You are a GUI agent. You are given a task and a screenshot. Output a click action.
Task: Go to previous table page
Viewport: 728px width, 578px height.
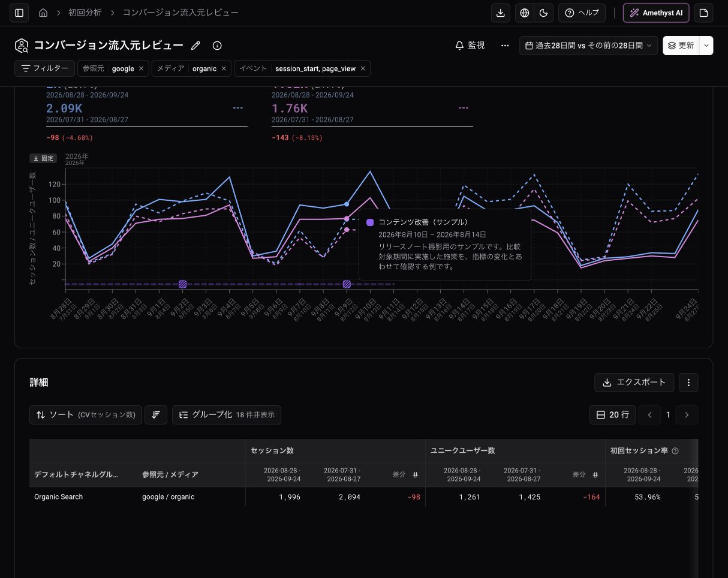pyautogui.click(x=649, y=415)
